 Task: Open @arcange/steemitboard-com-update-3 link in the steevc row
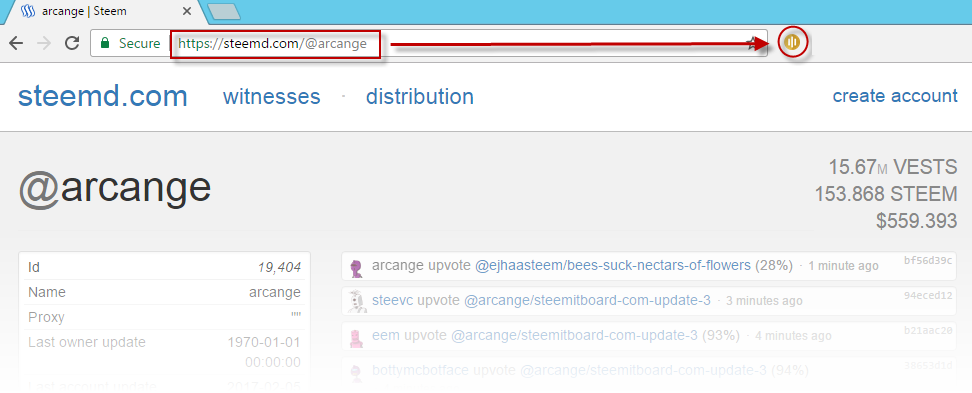(x=587, y=301)
